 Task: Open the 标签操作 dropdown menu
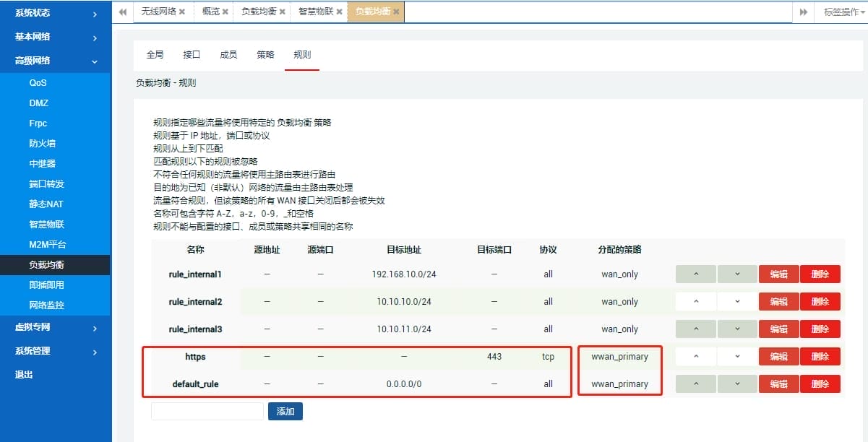click(x=843, y=12)
